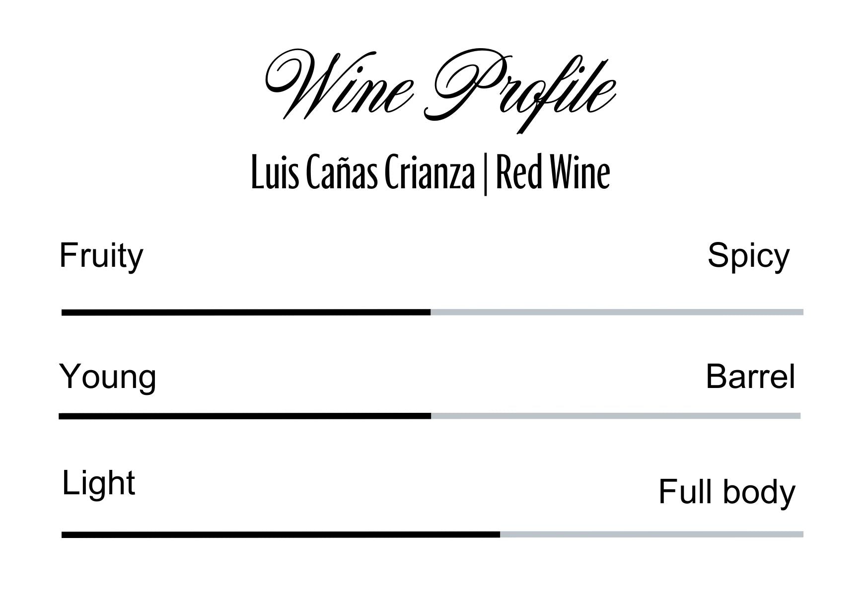The height and width of the screenshot is (616, 868).
Task: Click the black filled part of the Fruity–Spicy bar
Action: (246, 312)
